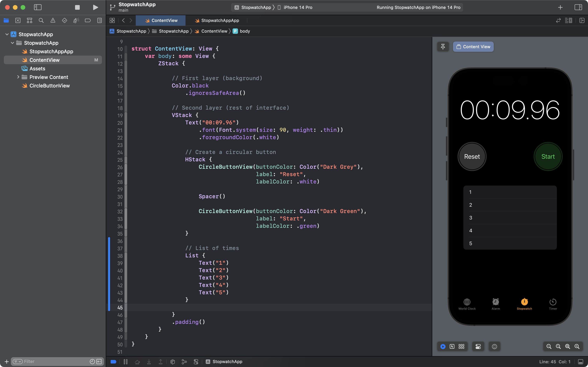588x367 pixels.
Task: Open the Find navigator magnifier icon
Action: click(x=41, y=20)
